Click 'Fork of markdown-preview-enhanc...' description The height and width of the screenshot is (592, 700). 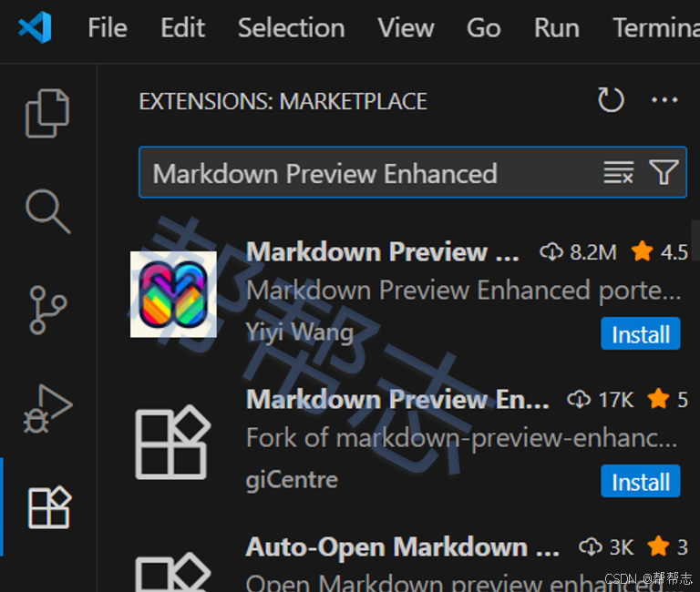pos(461,438)
